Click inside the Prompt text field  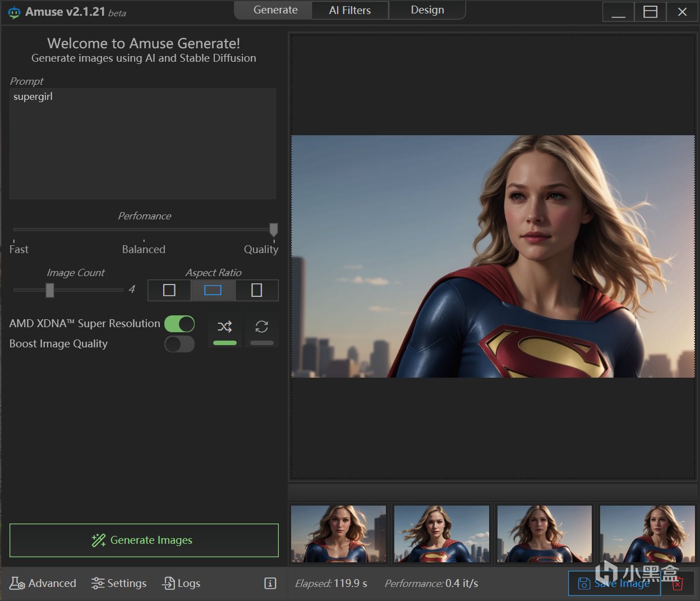(x=142, y=144)
